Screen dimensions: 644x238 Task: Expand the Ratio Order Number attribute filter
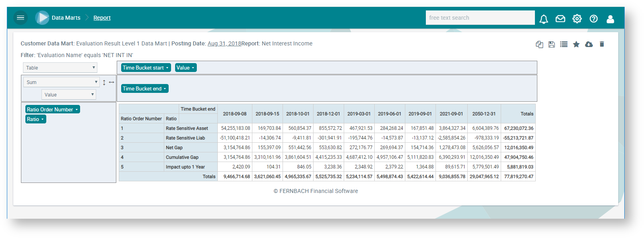point(52,110)
